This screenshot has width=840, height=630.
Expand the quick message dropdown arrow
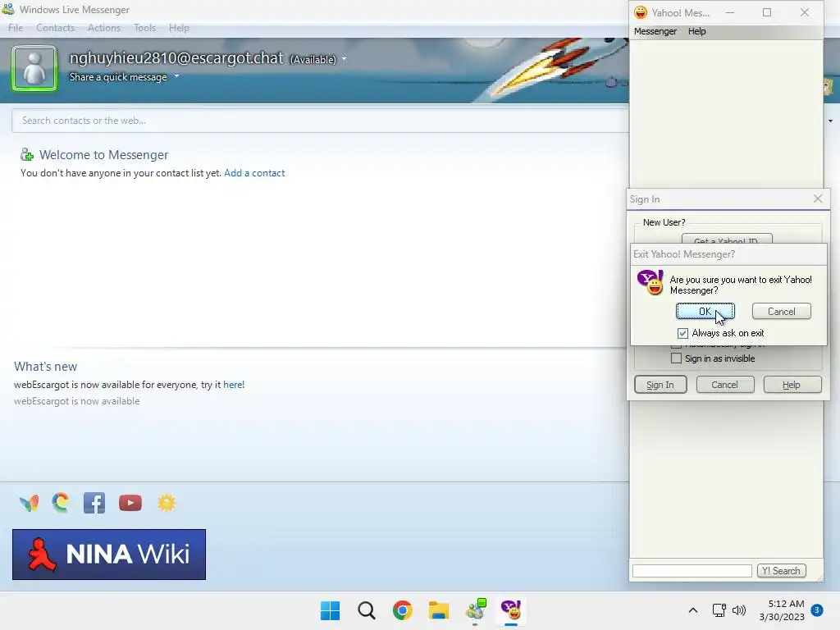pos(176,76)
